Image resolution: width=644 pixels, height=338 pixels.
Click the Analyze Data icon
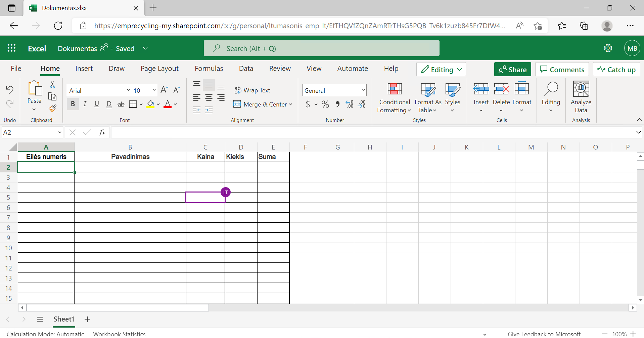pos(581,89)
